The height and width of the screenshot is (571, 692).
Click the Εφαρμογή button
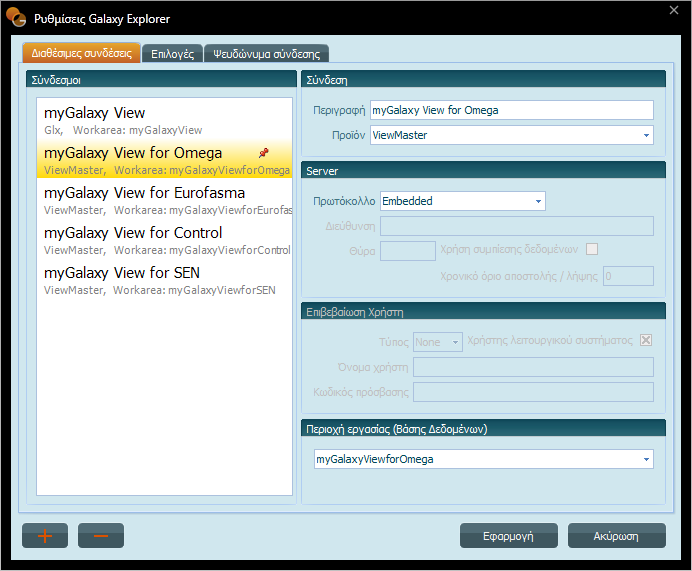pos(508,536)
